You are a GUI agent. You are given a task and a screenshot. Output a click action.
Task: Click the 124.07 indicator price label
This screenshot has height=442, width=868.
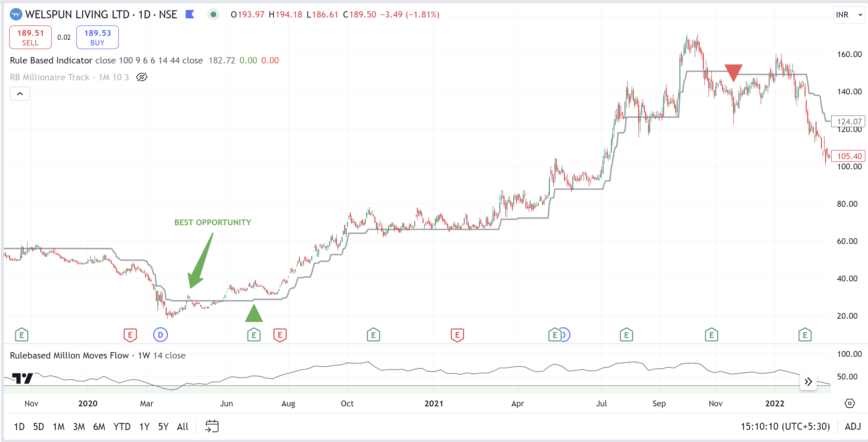[x=849, y=121]
